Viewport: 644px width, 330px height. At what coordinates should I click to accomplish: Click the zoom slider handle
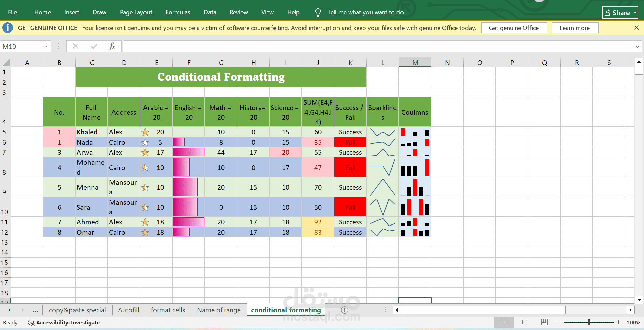point(589,322)
